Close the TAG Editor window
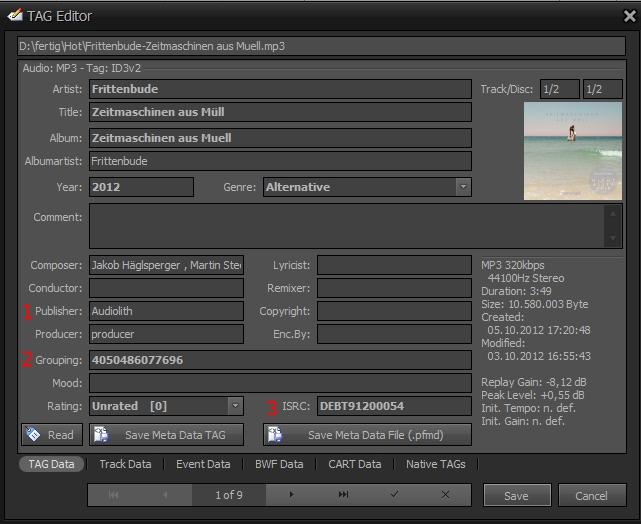The height and width of the screenshot is (524, 641). click(x=630, y=16)
